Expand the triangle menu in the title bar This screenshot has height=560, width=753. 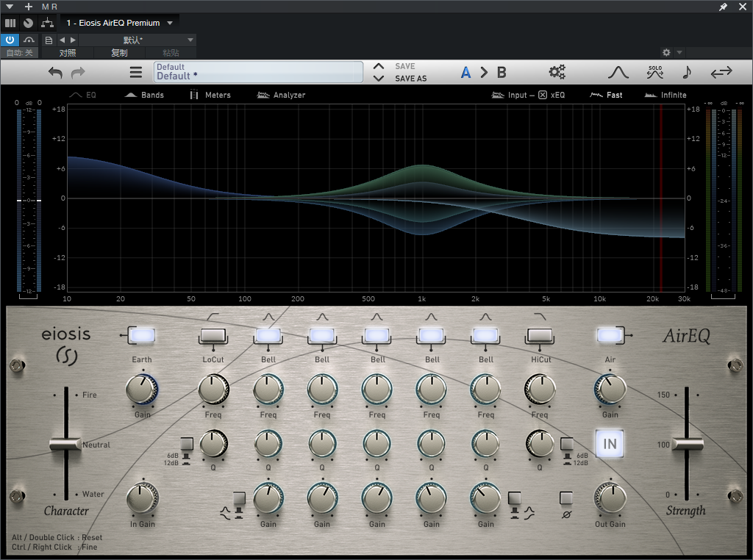click(x=10, y=7)
